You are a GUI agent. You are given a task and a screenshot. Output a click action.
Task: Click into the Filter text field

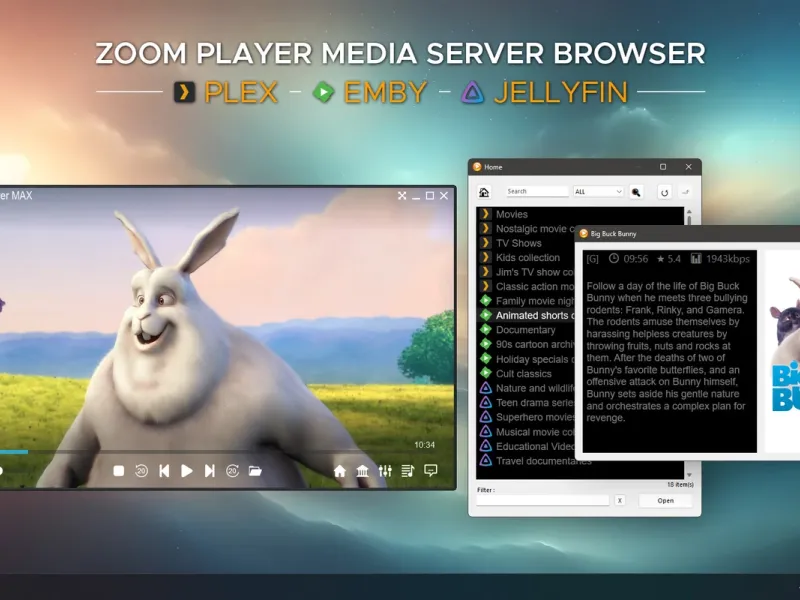pos(543,501)
